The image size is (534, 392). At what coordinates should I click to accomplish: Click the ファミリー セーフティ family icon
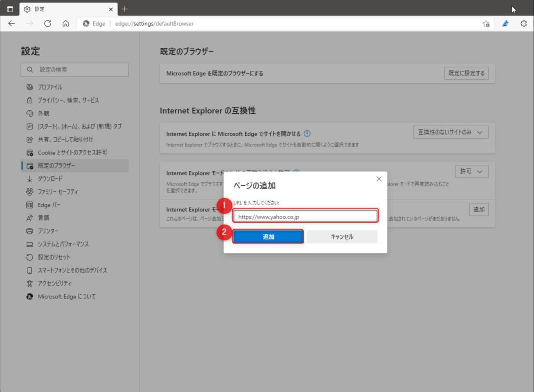click(29, 192)
